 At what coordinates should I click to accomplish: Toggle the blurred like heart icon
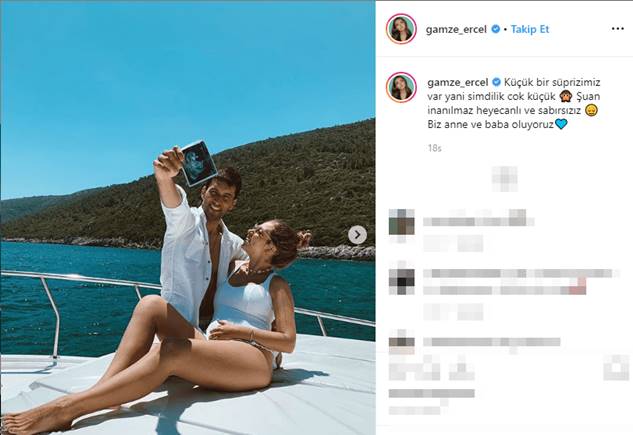[401, 368]
